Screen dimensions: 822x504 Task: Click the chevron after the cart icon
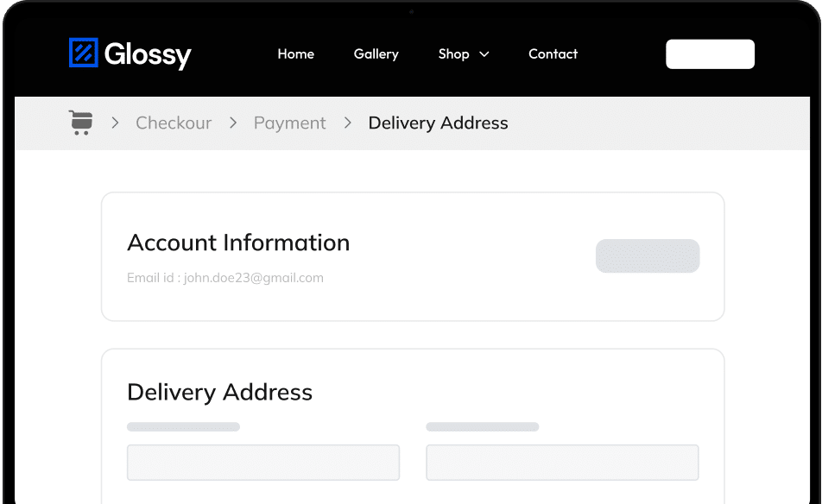(116, 123)
